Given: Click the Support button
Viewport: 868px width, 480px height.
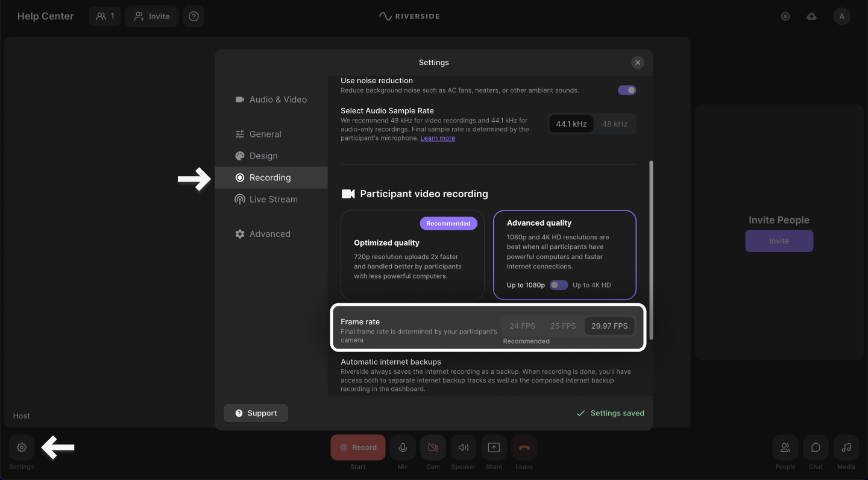Looking at the screenshot, I should pyautogui.click(x=256, y=413).
